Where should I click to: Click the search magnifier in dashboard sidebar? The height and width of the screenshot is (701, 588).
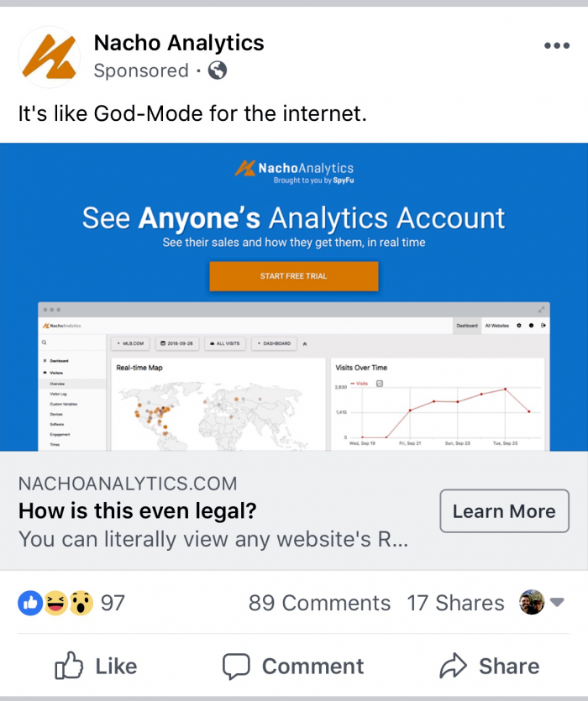(44, 343)
